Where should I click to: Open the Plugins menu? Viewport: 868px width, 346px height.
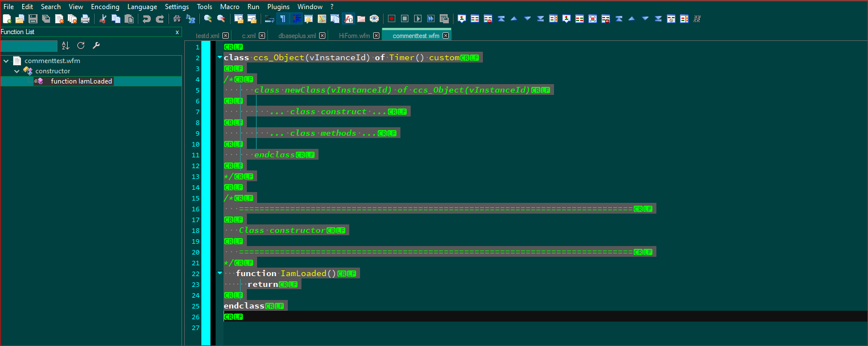279,7
